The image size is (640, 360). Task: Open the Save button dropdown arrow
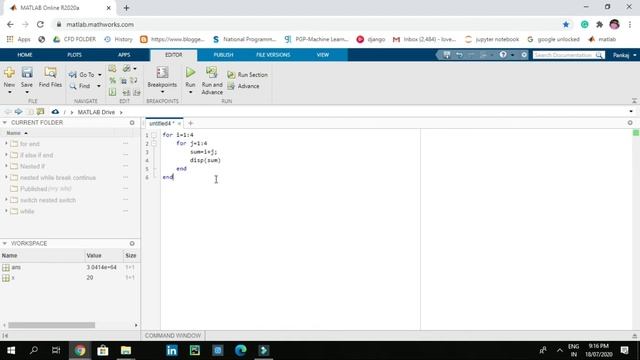pos(27,92)
